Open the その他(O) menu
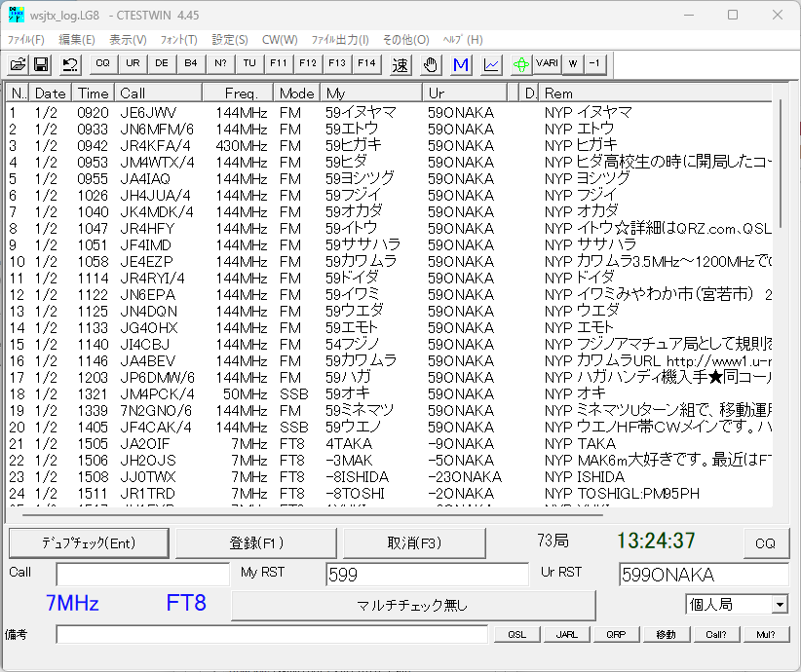The width and height of the screenshot is (801, 672). tap(405, 40)
